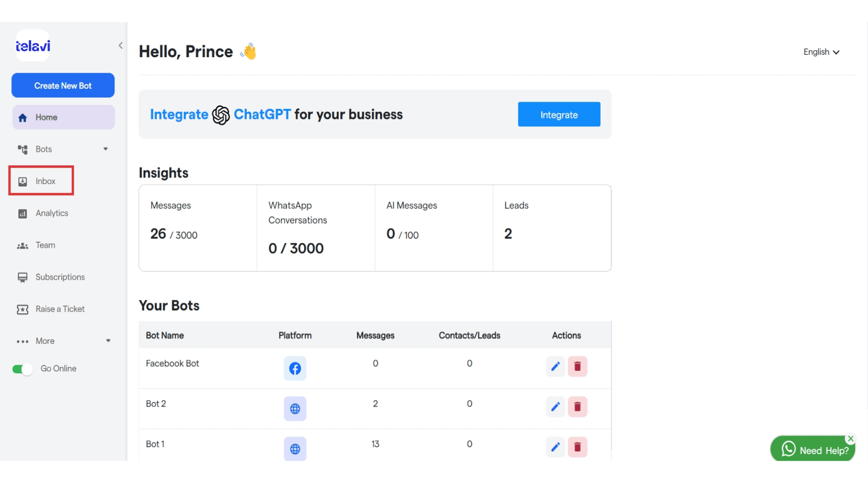Click the Raise a Ticket icon
Image resolution: width=868 pixels, height=490 pixels.
(x=23, y=309)
